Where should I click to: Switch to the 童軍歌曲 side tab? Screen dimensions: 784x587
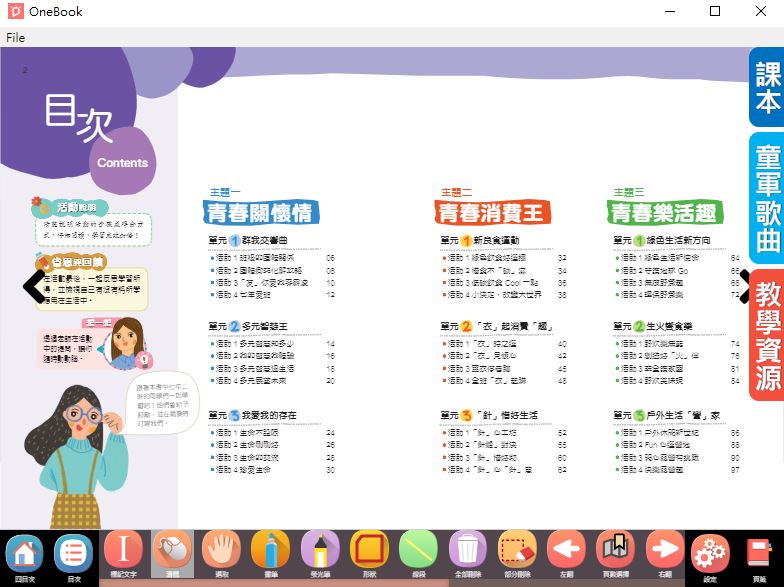[767, 199]
